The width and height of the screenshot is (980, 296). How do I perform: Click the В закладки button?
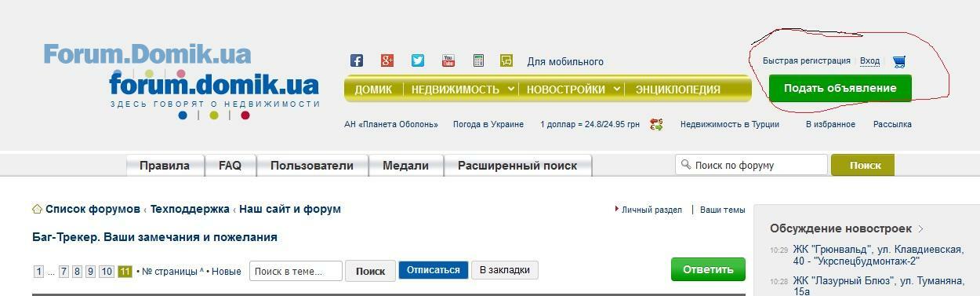pos(505,270)
